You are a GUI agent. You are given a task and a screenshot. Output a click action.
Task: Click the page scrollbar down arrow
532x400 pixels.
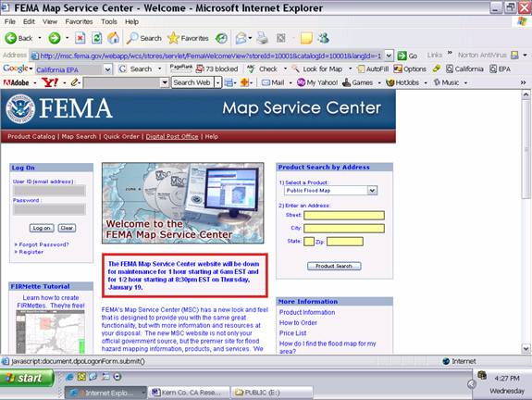tap(526, 348)
